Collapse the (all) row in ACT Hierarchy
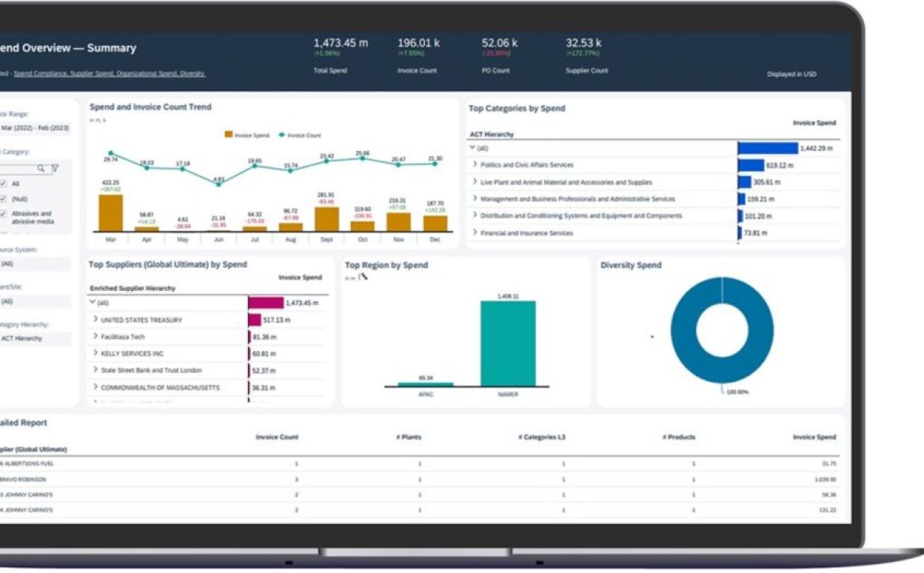 pyautogui.click(x=472, y=147)
